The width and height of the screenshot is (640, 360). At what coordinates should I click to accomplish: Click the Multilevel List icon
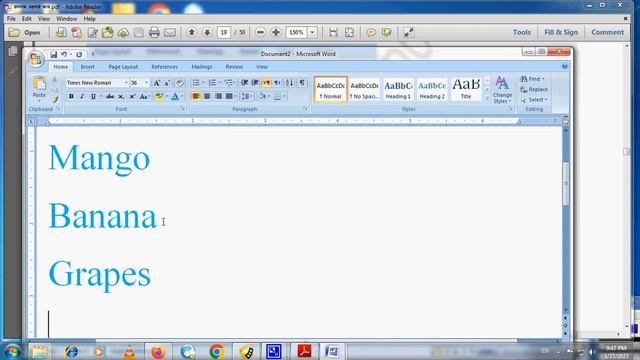229,83
